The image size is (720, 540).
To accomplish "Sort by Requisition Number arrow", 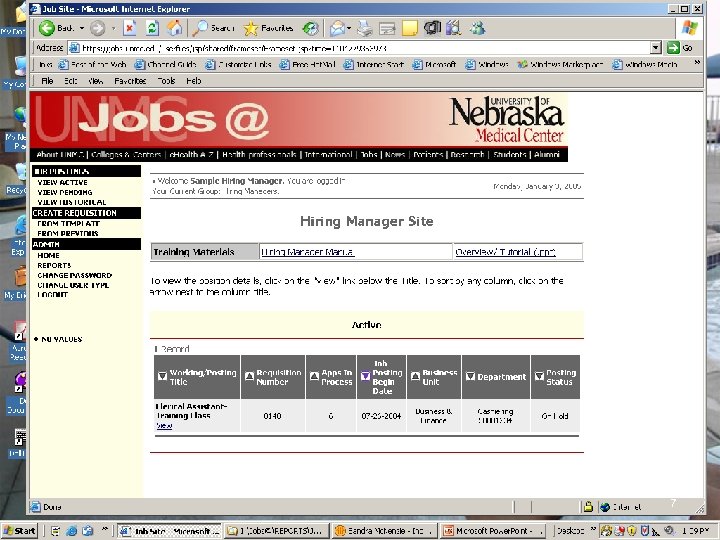I will pyautogui.click(x=249, y=377).
